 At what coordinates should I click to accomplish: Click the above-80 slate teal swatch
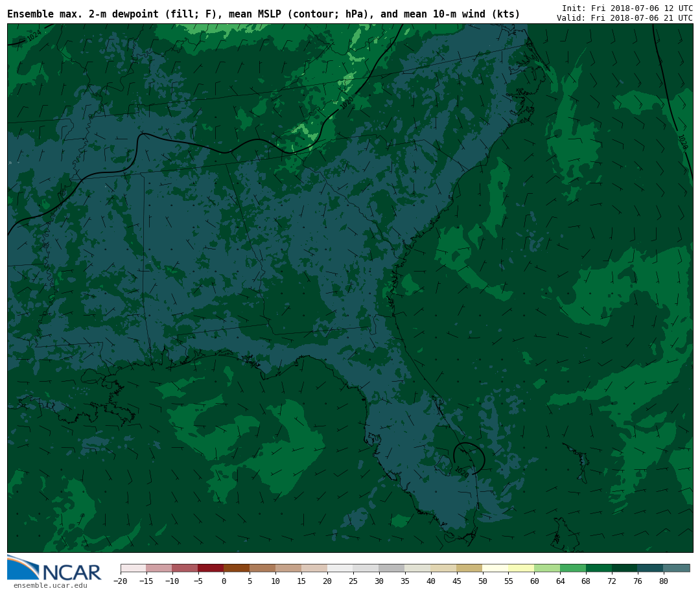tap(677, 568)
